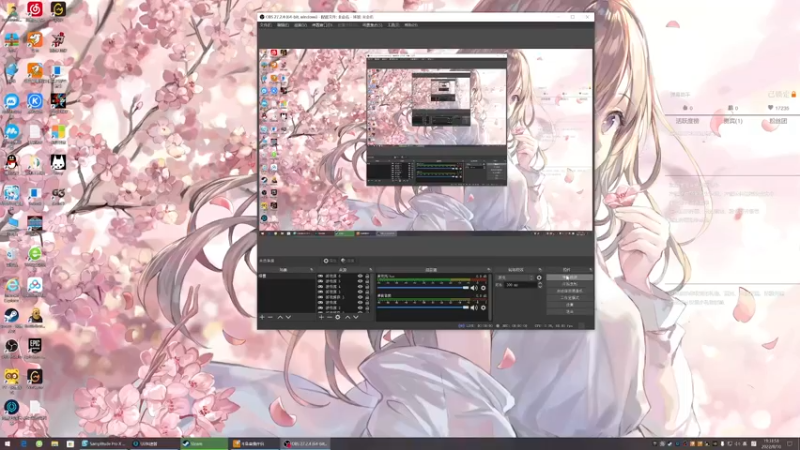Hide the third source using its eye icon

(360, 287)
